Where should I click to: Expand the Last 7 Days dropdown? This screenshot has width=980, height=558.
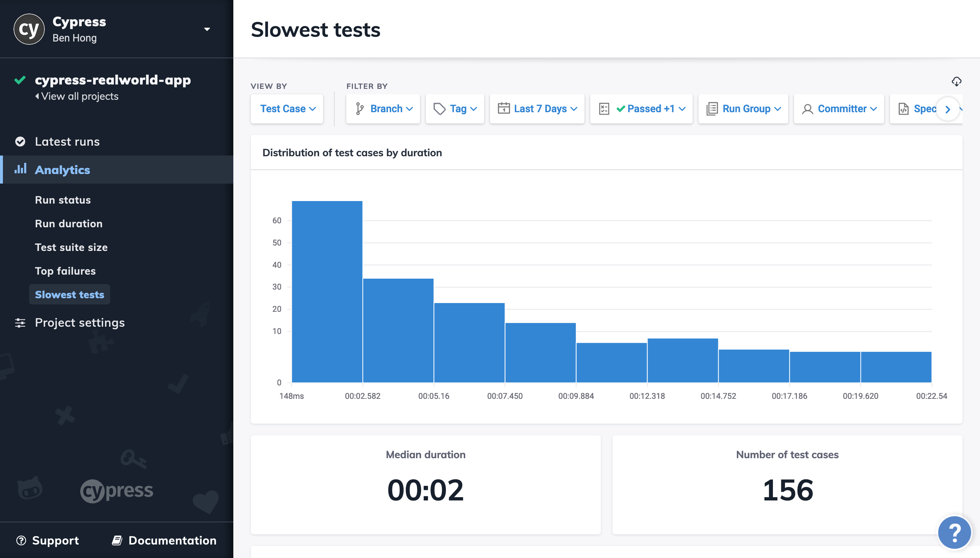pos(538,109)
